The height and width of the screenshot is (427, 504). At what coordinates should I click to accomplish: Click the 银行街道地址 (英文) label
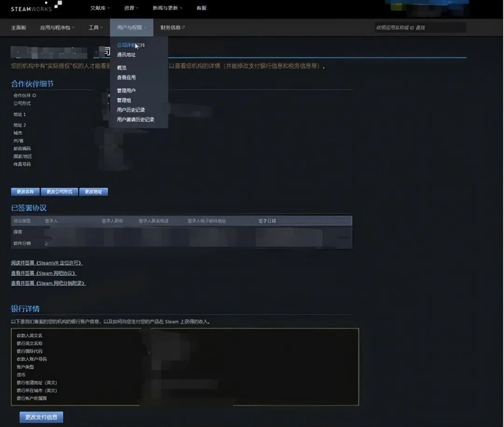pos(37,383)
